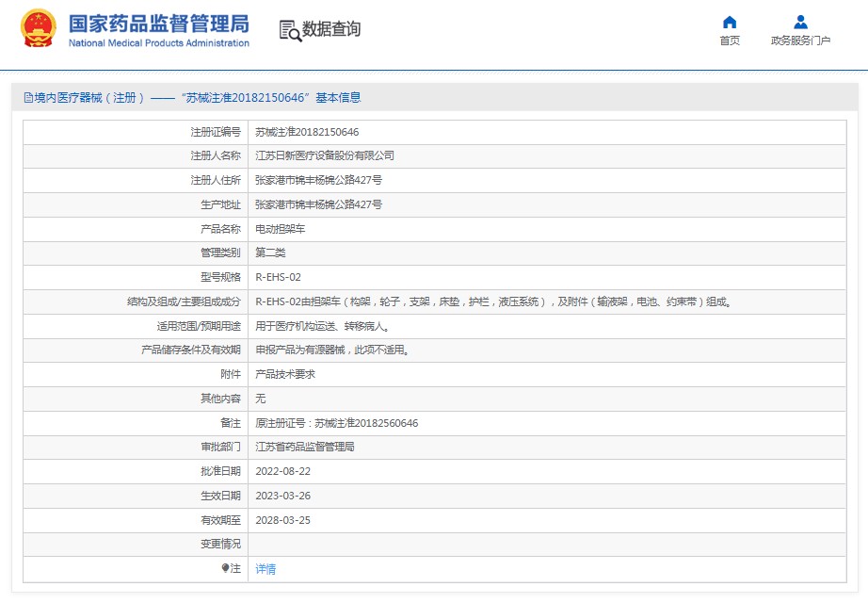868x603 pixels.
Task: Click National Medical Products Administration text
Action: pyautogui.click(x=159, y=43)
